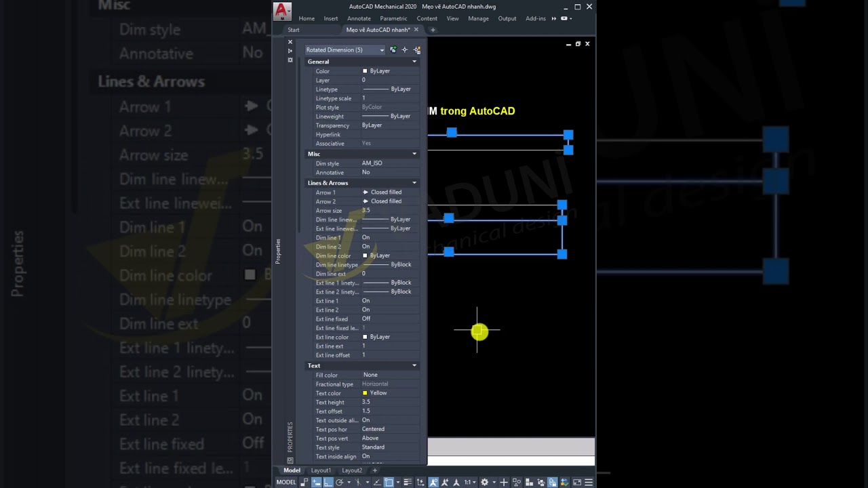Image resolution: width=868 pixels, height=488 pixels.
Task: Open the Annotate ribbon tab
Action: [x=359, y=18]
